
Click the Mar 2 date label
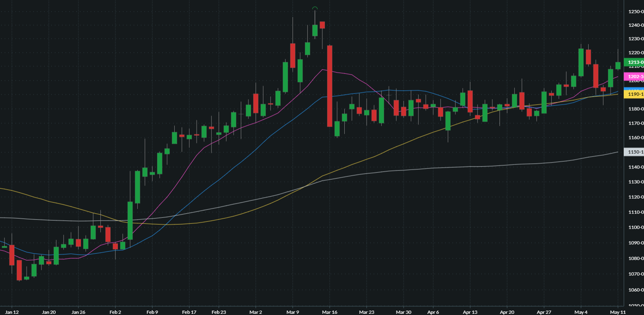(x=256, y=312)
